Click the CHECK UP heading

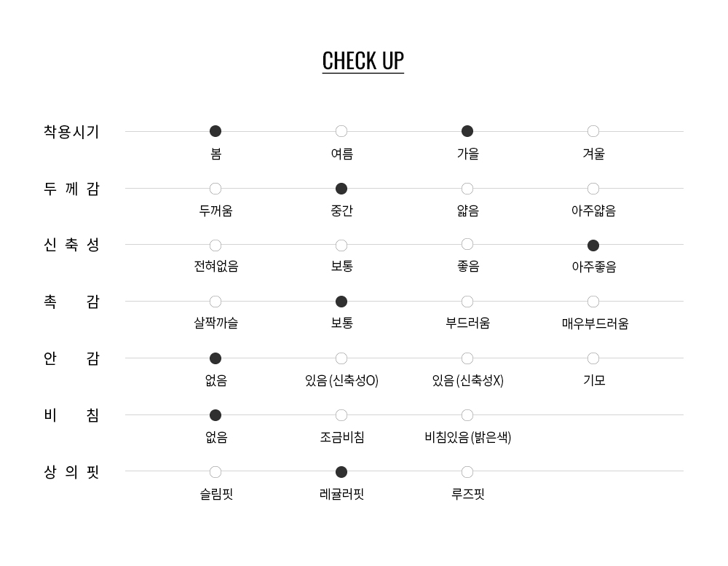coord(363,60)
